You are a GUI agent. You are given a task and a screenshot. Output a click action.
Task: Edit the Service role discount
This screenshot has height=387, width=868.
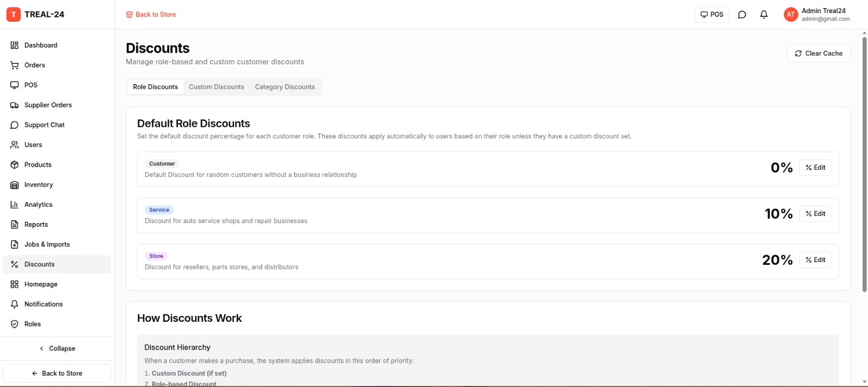tap(815, 214)
